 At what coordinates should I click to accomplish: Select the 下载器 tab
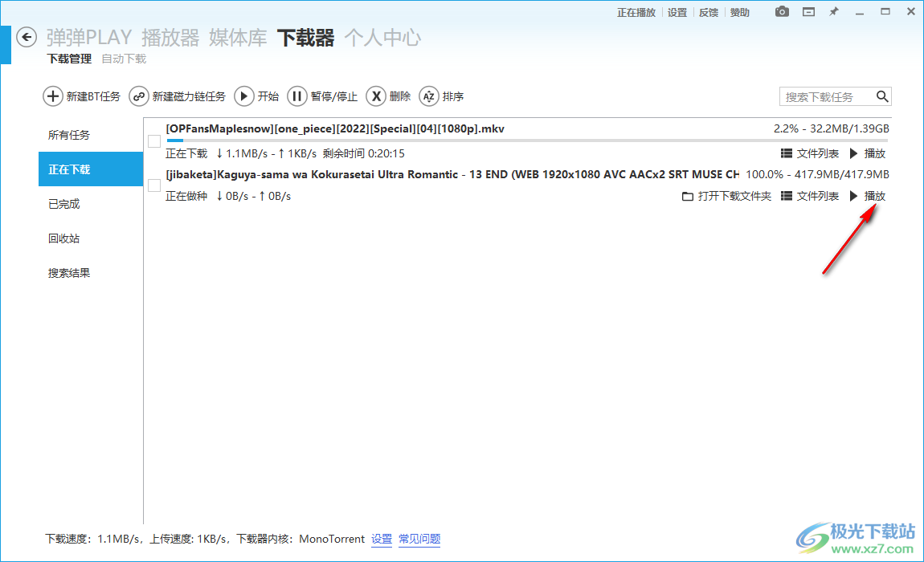tap(305, 38)
